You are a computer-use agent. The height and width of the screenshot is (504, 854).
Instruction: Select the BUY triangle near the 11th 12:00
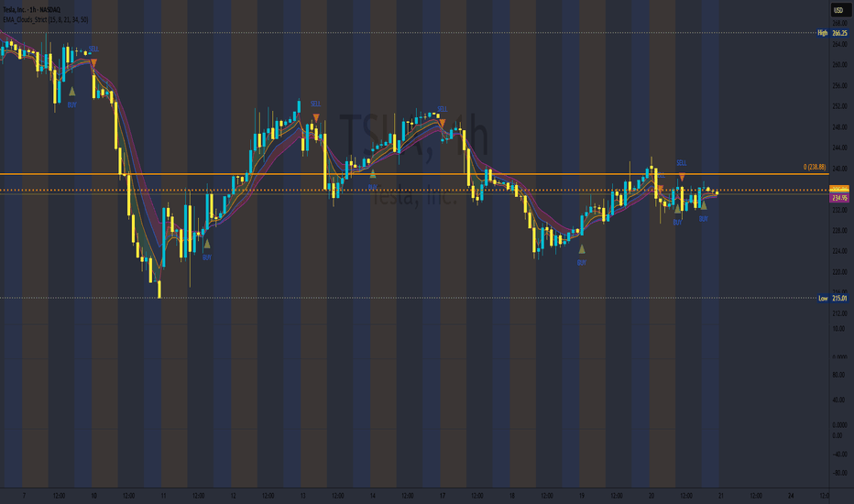coord(207,244)
